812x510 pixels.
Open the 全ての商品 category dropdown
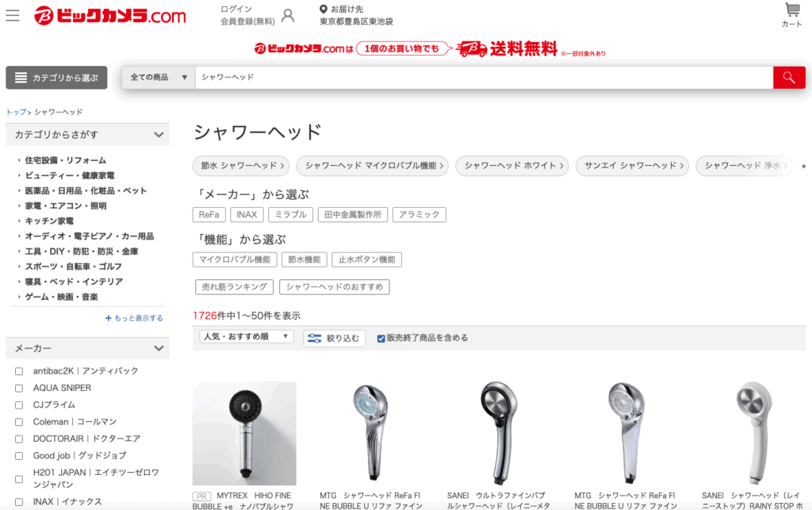click(159, 78)
